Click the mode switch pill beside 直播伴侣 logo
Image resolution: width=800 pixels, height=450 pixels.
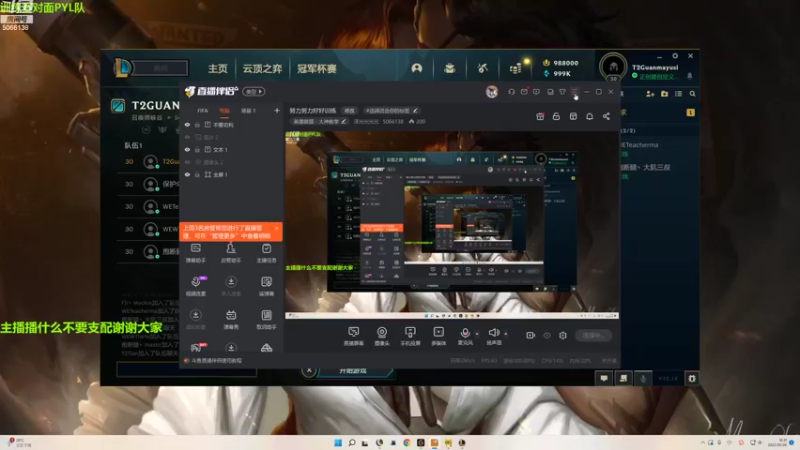254,92
